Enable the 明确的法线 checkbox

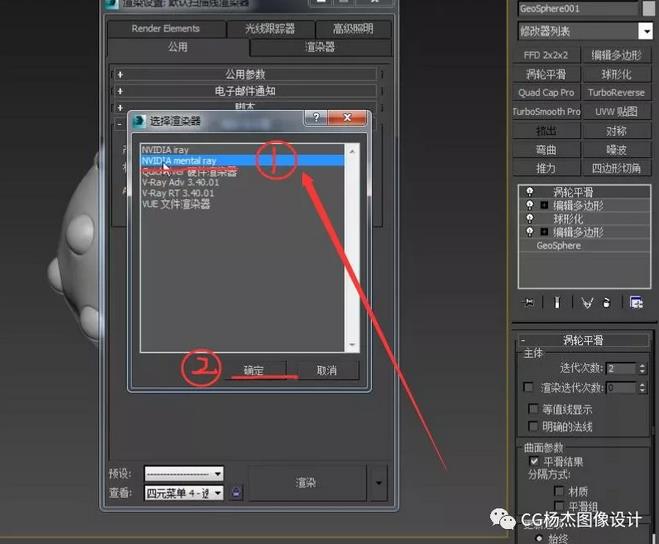point(533,426)
